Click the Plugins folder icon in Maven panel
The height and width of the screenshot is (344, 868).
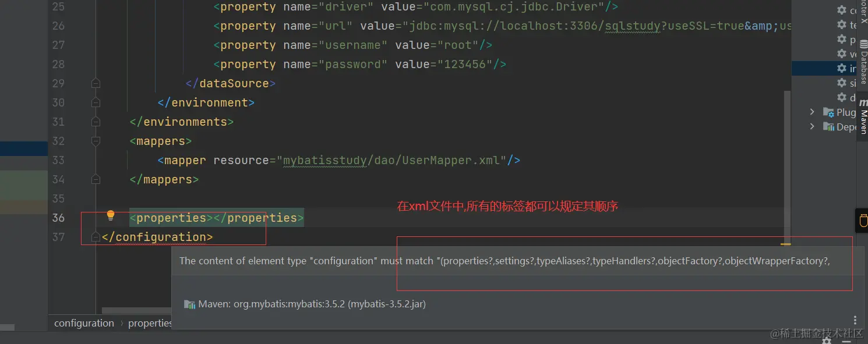point(828,112)
